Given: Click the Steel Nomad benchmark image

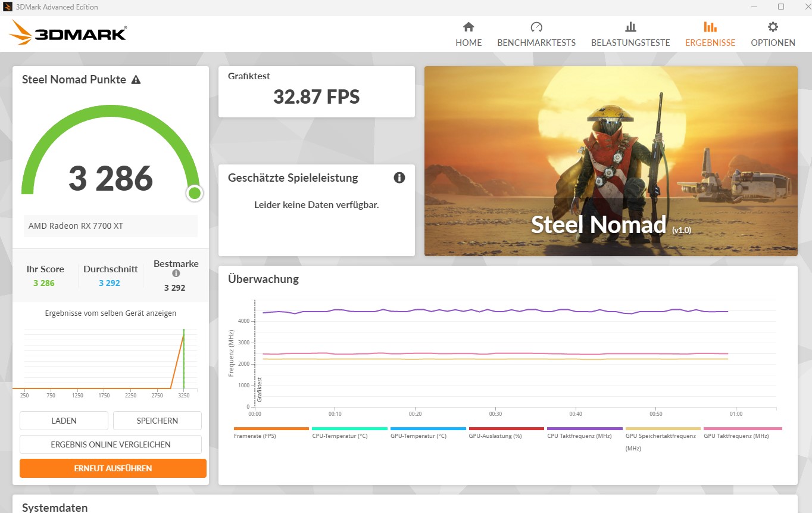Looking at the screenshot, I should tap(611, 161).
